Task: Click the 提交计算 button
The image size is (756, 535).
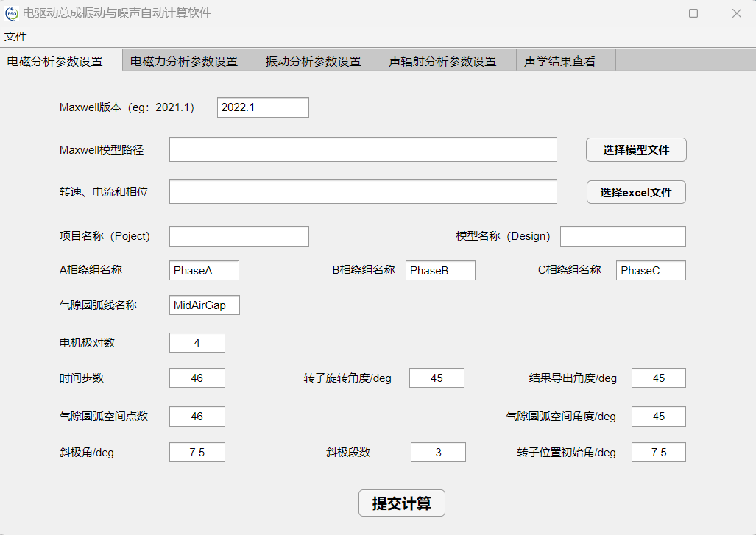Action: [401, 503]
